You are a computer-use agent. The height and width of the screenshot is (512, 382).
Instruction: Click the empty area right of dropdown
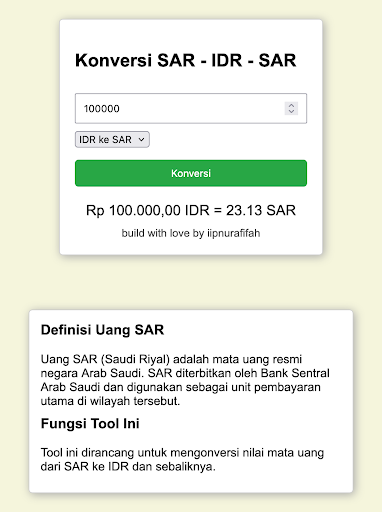point(228,139)
